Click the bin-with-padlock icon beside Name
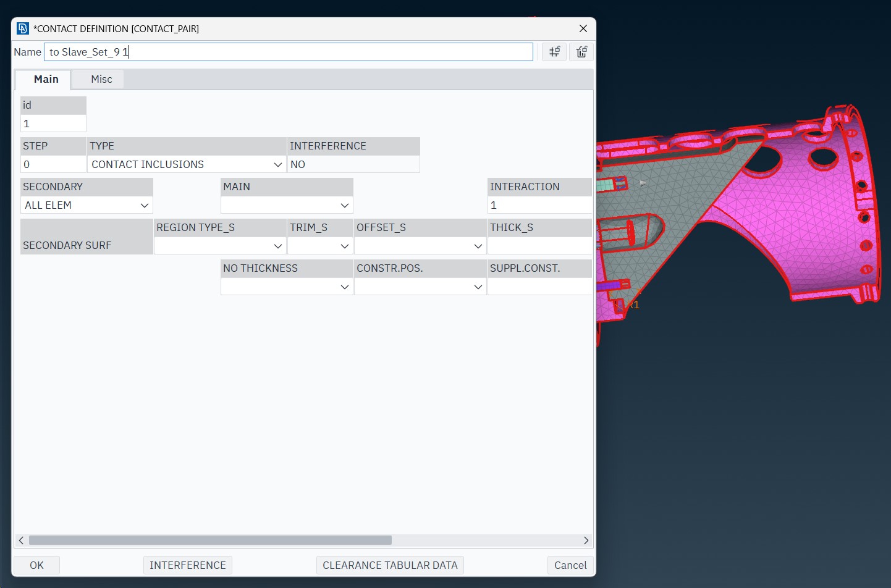The height and width of the screenshot is (588, 891). click(x=581, y=52)
